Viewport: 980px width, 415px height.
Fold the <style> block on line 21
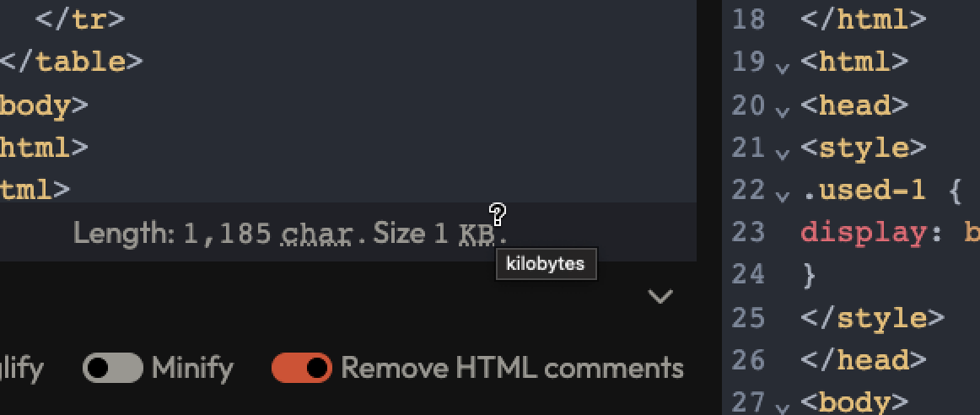pos(782,154)
